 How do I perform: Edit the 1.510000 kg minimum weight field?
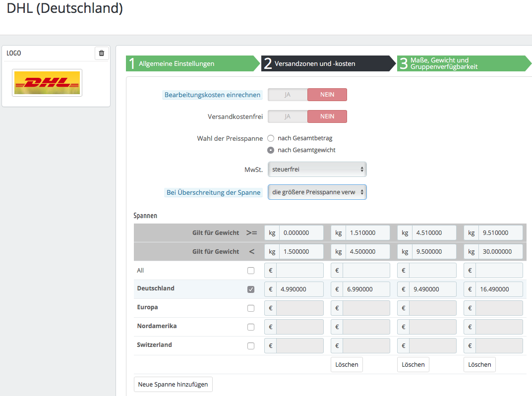tap(368, 233)
